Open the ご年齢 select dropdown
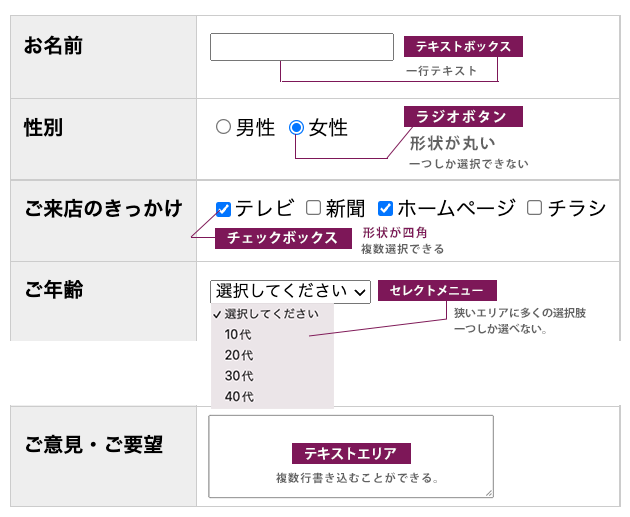This screenshot has width=630, height=517. pyautogui.click(x=290, y=291)
